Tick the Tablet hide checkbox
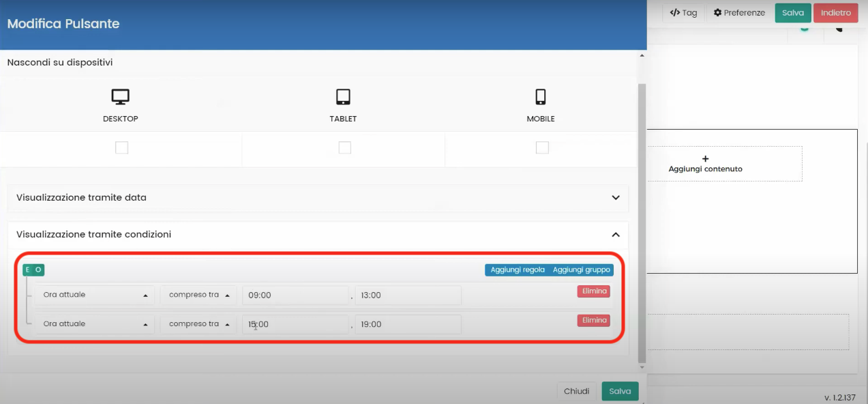 click(x=345, y=147)
